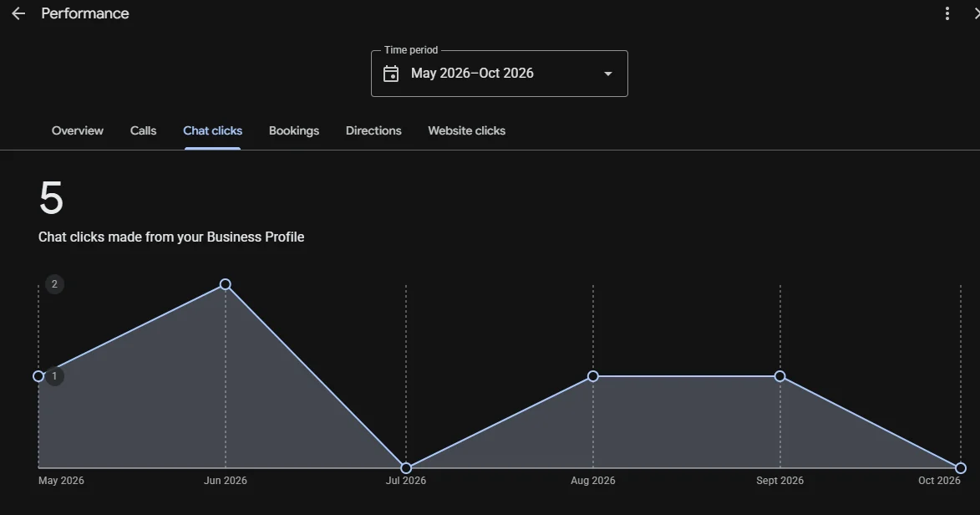Click the 'Sept 2026' x-axis label
The height and width of the screenshot is (515, 980).
tap(780, 481)
